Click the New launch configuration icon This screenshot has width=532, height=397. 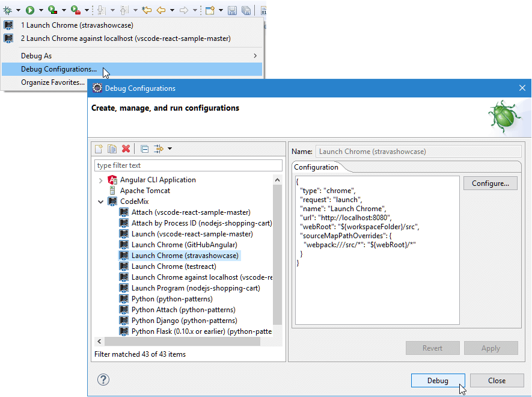pyautogui.click(x=99, y=149)
